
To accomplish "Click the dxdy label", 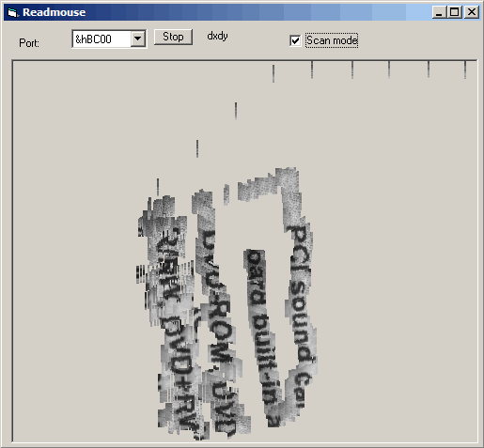I will tap(217, 36).
